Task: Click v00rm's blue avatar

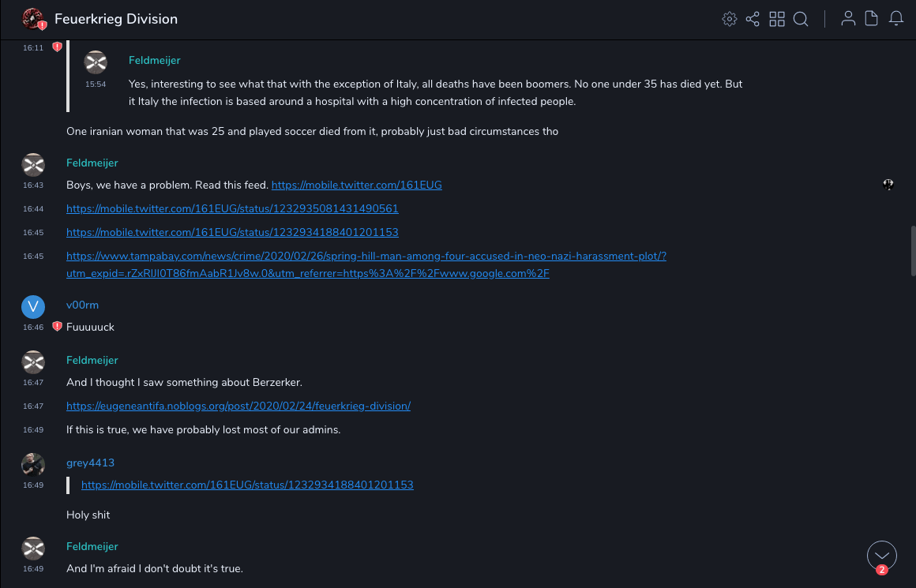Action: click(33, 307)
